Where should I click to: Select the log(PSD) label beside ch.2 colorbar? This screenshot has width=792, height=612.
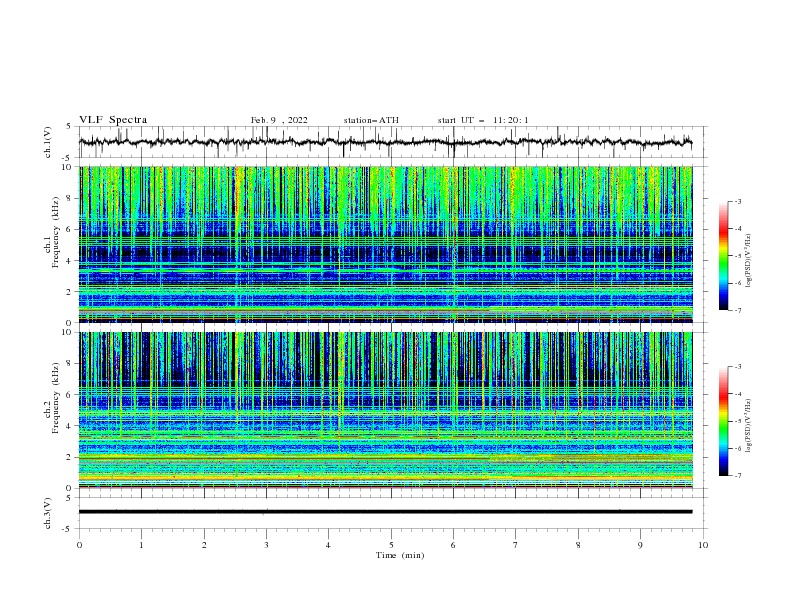coord(749,425)
